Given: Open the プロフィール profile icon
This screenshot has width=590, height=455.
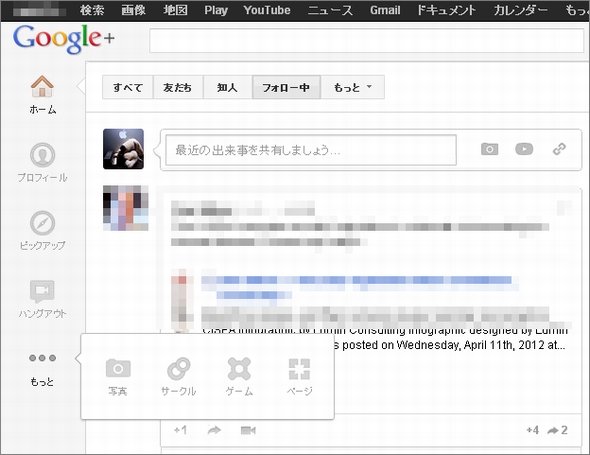Looking at the screenshot, I should 42,155.
